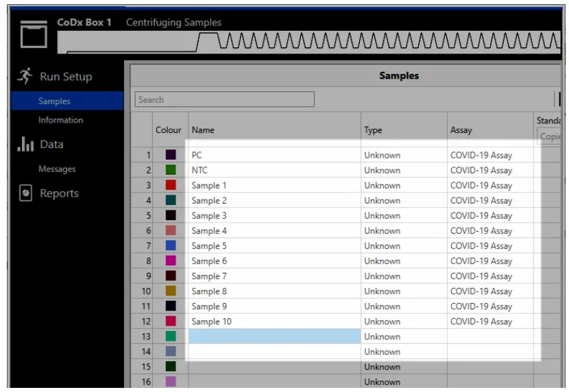Open the Assay cell for PC row
This screenshot has width=569, height=392.
point(490,155)
